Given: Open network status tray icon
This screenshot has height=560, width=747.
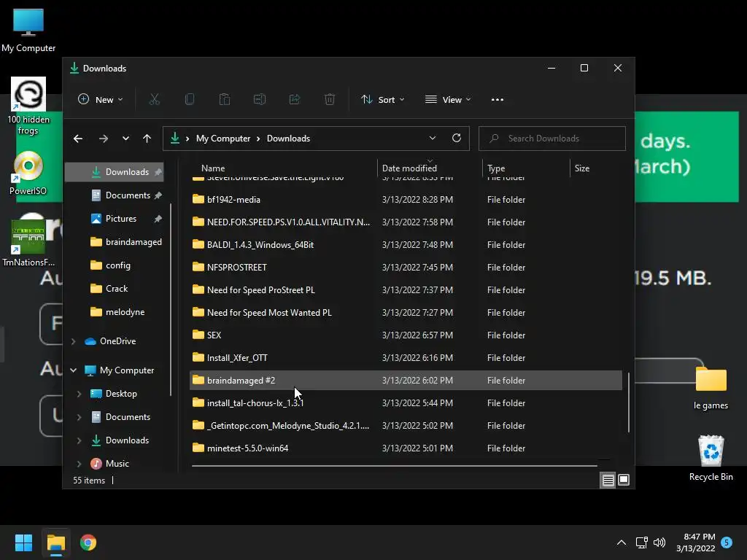Looking at the screenshot, I should pos(641,542).
